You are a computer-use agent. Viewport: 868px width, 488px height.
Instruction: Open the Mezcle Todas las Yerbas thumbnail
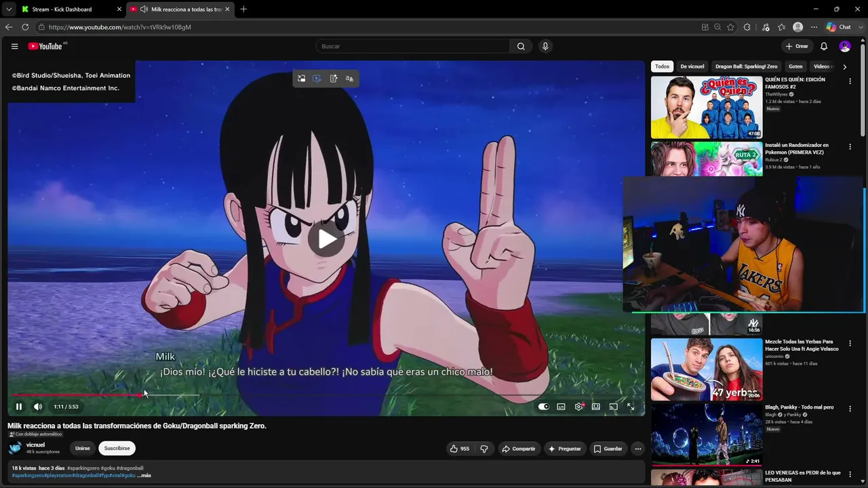tap(707, 369)
